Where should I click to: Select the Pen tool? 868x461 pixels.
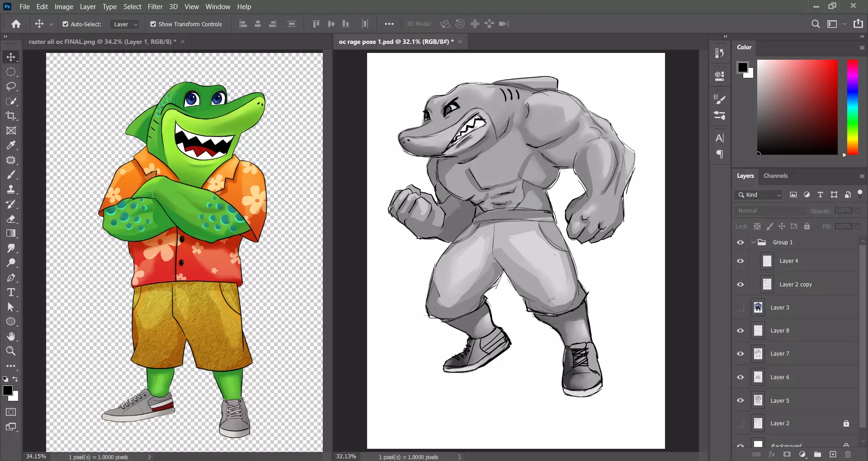11,278
